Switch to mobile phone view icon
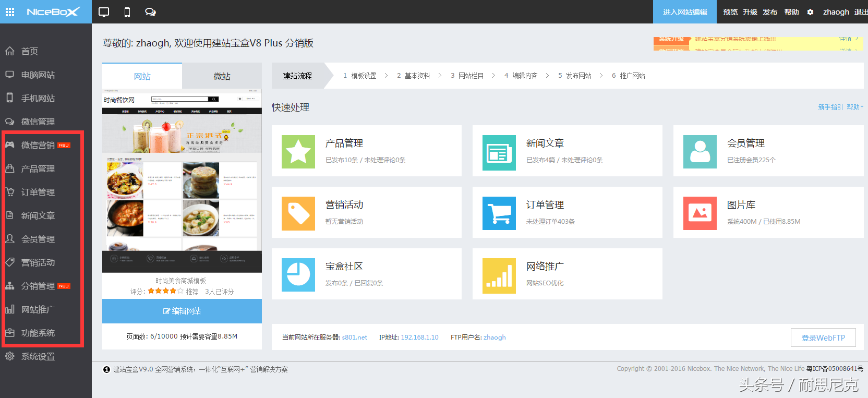The image size is (868, 398). tap(127, 12)
